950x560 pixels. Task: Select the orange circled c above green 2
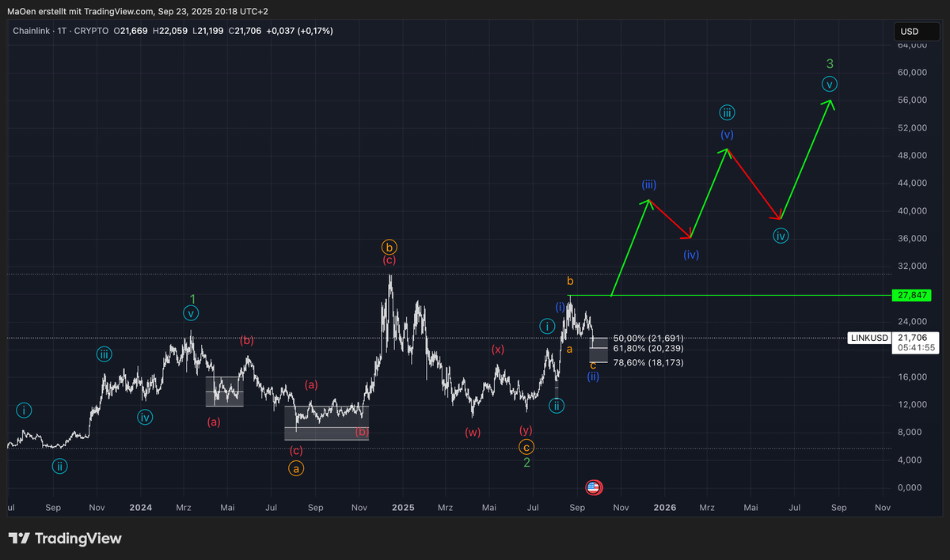coord(526,447)
